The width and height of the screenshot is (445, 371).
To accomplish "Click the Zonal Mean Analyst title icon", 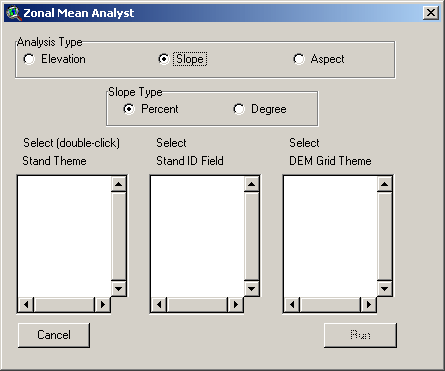I will [13, 13].
